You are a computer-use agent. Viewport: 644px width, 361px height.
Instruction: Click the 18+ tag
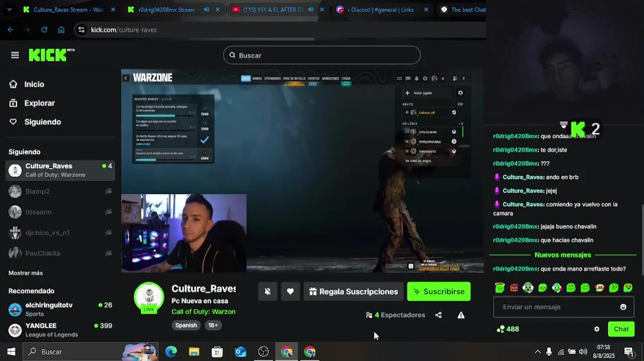pyautogui.click(x=213, y=325)
